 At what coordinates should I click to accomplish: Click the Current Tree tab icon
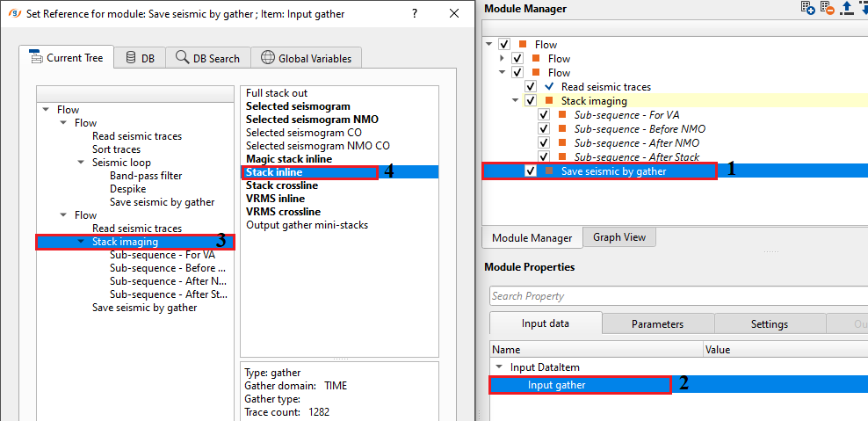click(36, 58)
